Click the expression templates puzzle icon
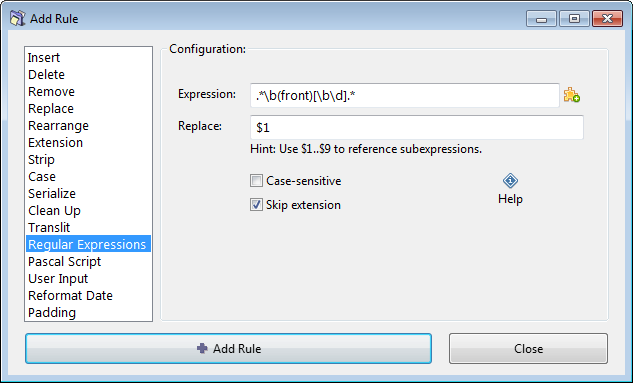 click(572, 95)
